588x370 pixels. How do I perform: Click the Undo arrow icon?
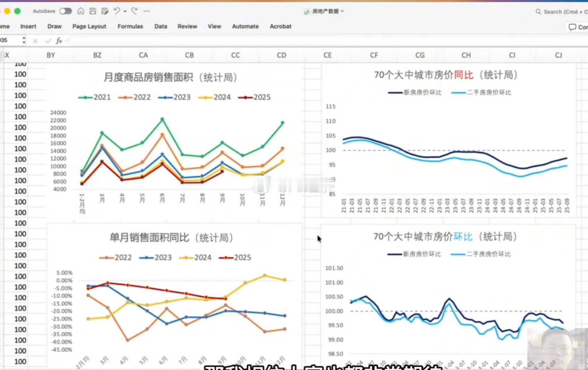coord(117,11)
